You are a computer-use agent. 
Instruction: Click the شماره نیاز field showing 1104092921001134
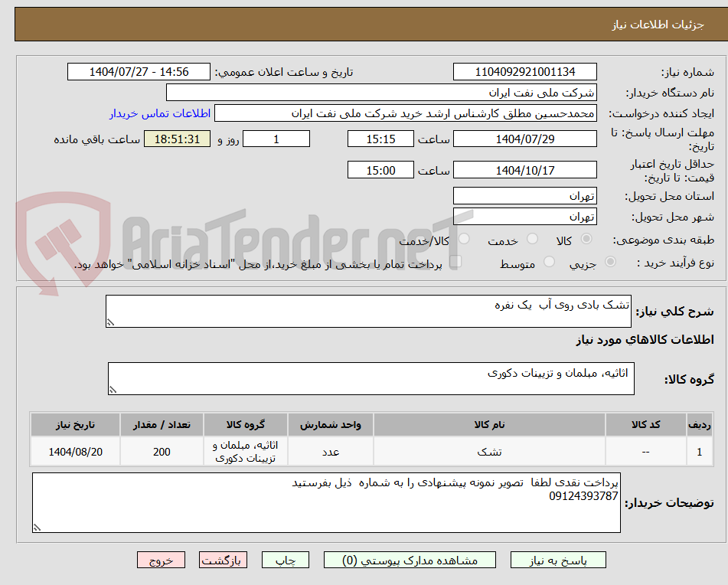point(525,71)
